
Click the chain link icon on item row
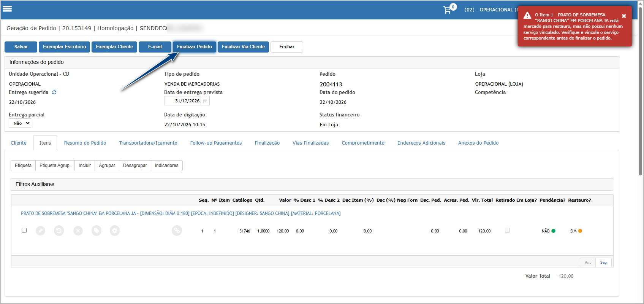pyautogui.click(x=177, y=231)
